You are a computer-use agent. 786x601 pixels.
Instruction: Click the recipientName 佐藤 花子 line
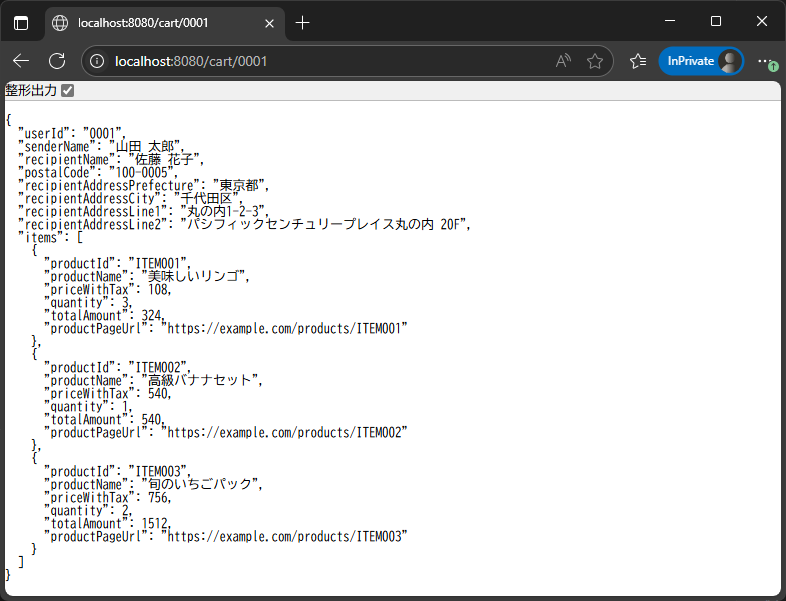pos(111,159)
